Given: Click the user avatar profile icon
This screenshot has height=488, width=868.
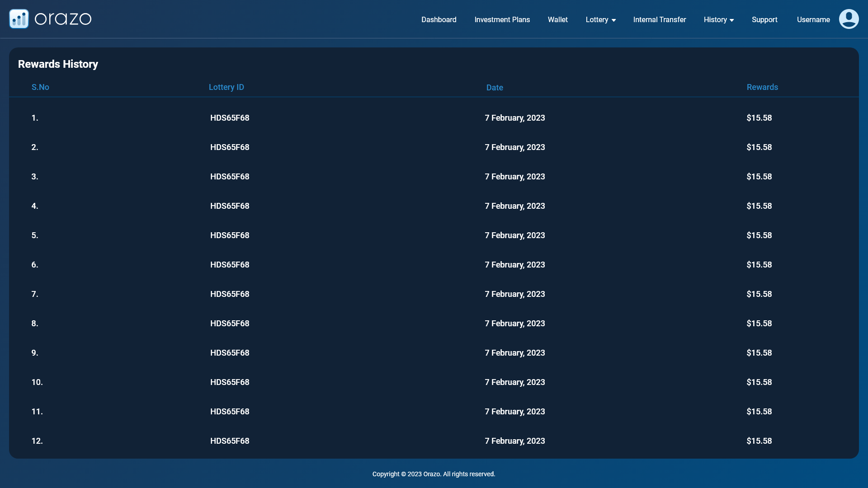Looking at the screenshot, I should 849,19.
